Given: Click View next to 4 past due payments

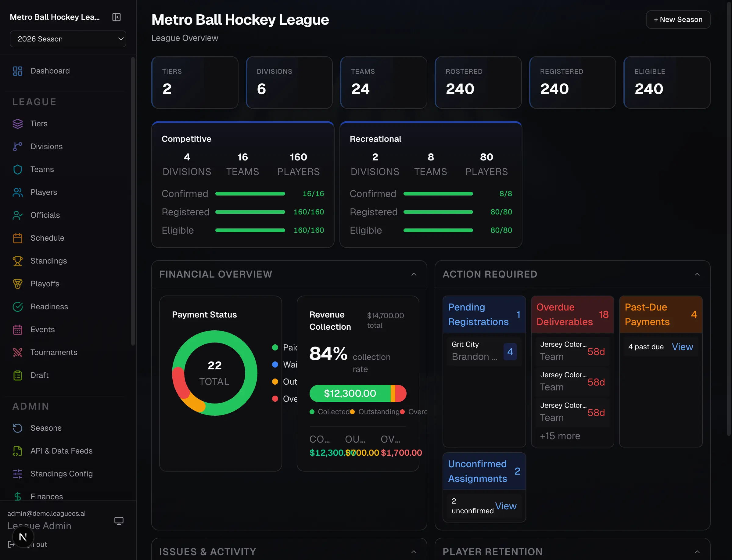Looking at the screenshot, I should (682, 347).
